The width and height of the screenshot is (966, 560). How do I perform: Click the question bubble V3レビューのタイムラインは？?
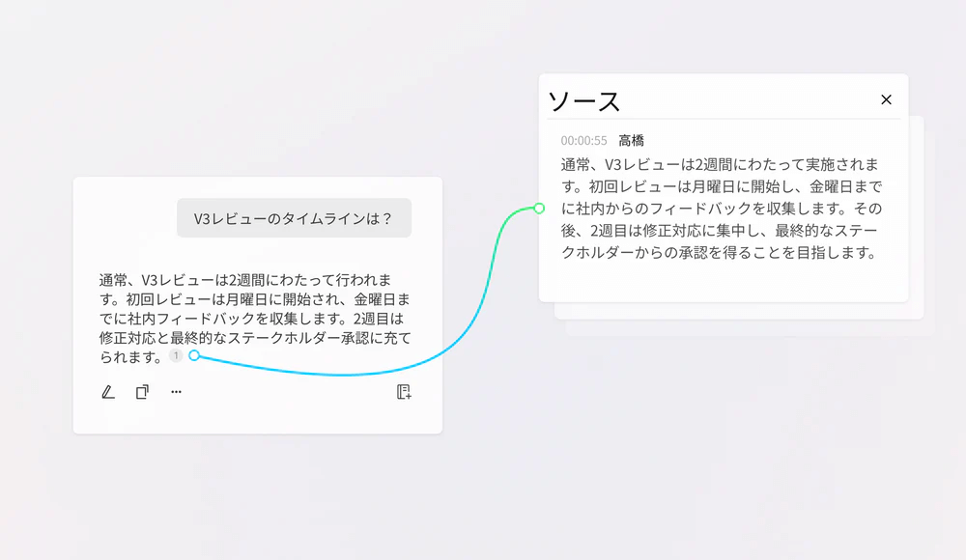[294, 218]
